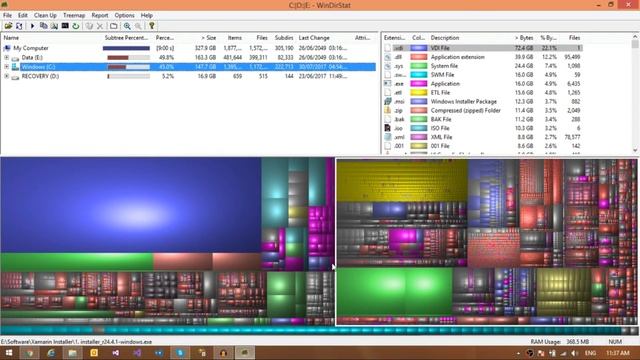This screenshot has width=640, height=360.
Task: Click the Data (E:) drive icon
Action: (16, 58)
